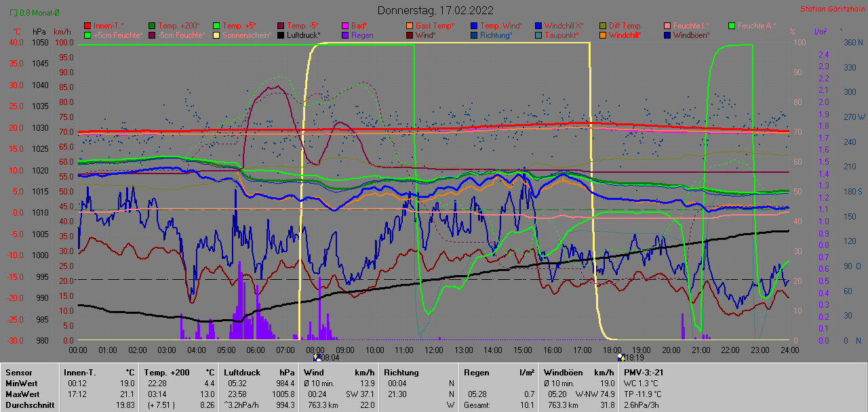The image size is (868, 412).
Task: Click the green square beside 0.8 Monat-Ø
Action: click(14, 13)
